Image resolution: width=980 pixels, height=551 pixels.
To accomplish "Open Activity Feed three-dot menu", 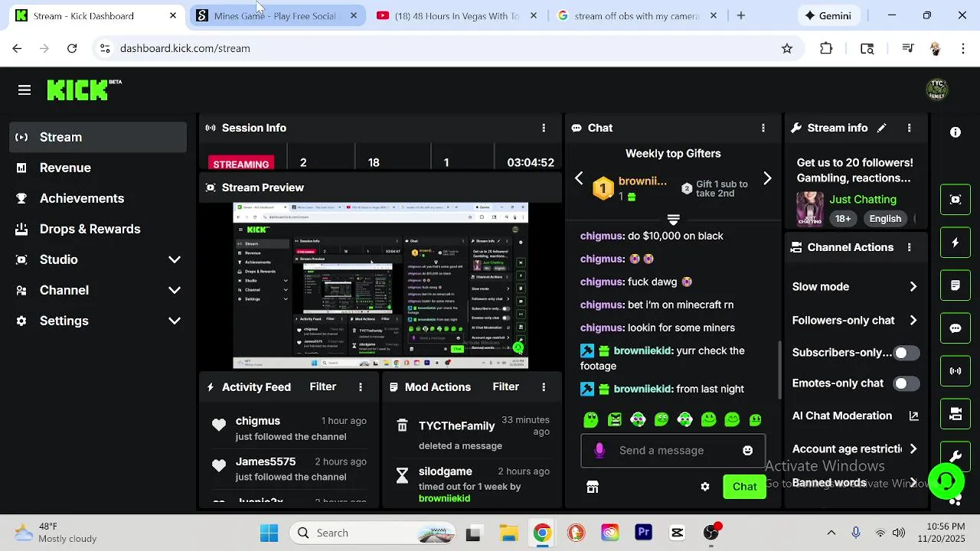I will coord(361,387).
